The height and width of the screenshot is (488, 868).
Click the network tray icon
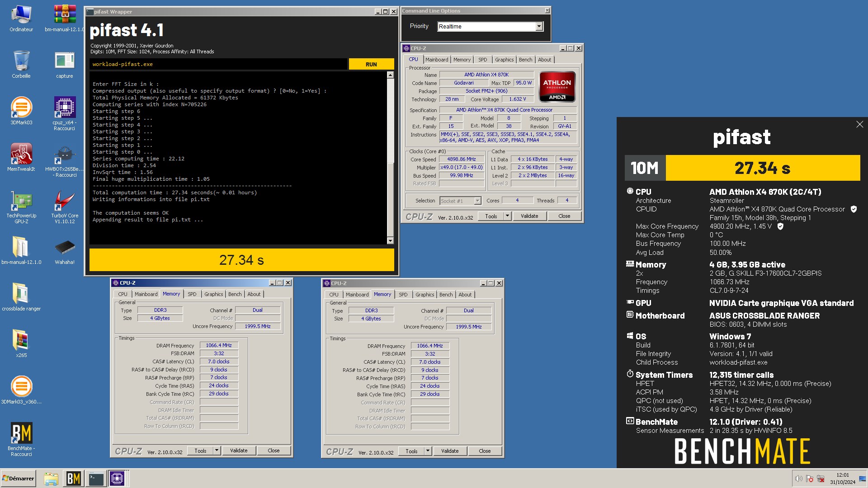click(821, 479)
